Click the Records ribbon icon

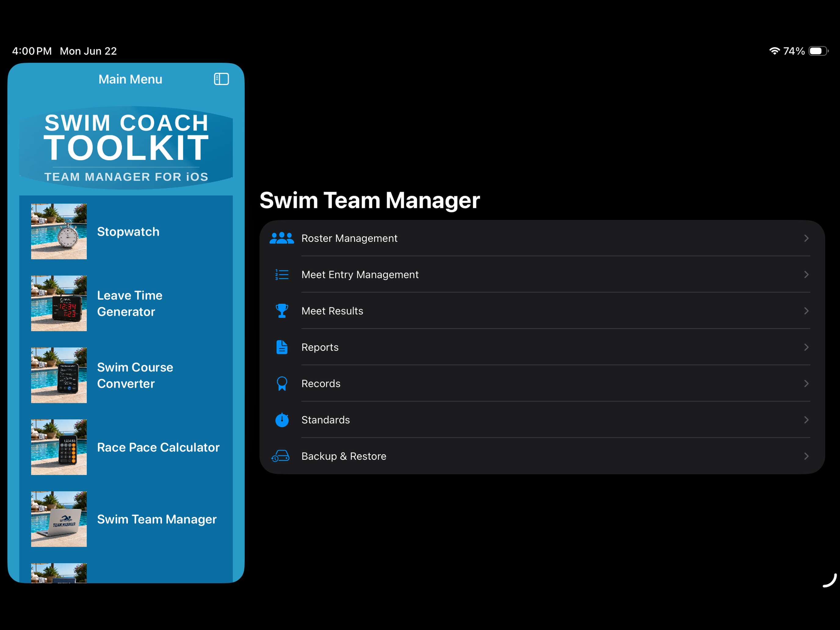(x=282, y=384)
